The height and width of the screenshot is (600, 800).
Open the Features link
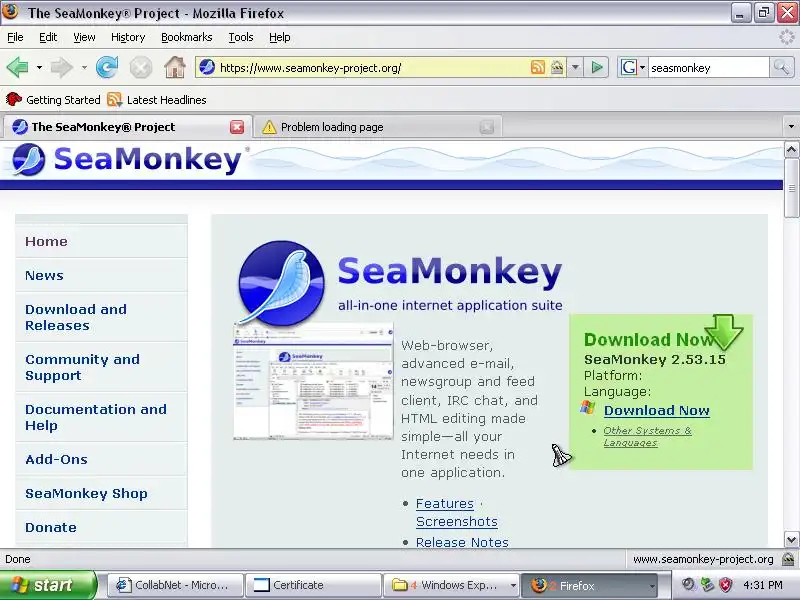pyautogui.click(x=444, y=504)
